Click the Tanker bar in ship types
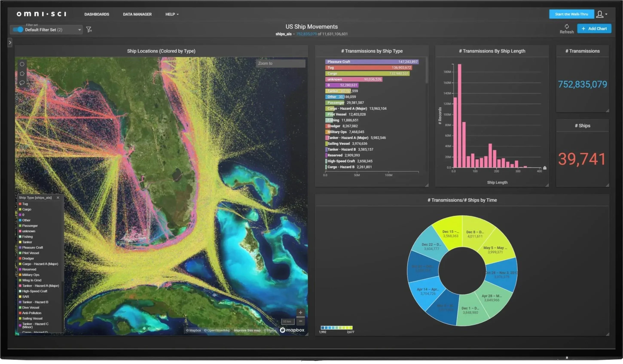Image resolution: width=623 pixels, height=364 pixels. pyautogui.click(x=338, y=91)
